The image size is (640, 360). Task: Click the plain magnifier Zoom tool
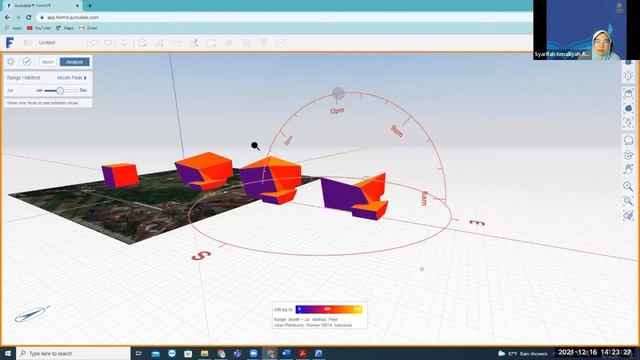tap(628, 186)
